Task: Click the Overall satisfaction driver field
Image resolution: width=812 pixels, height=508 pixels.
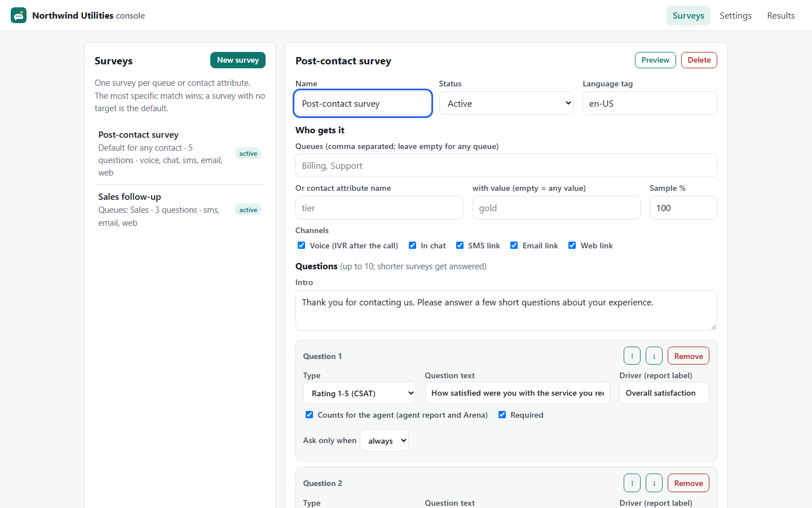Action: [x=664, y=393]
